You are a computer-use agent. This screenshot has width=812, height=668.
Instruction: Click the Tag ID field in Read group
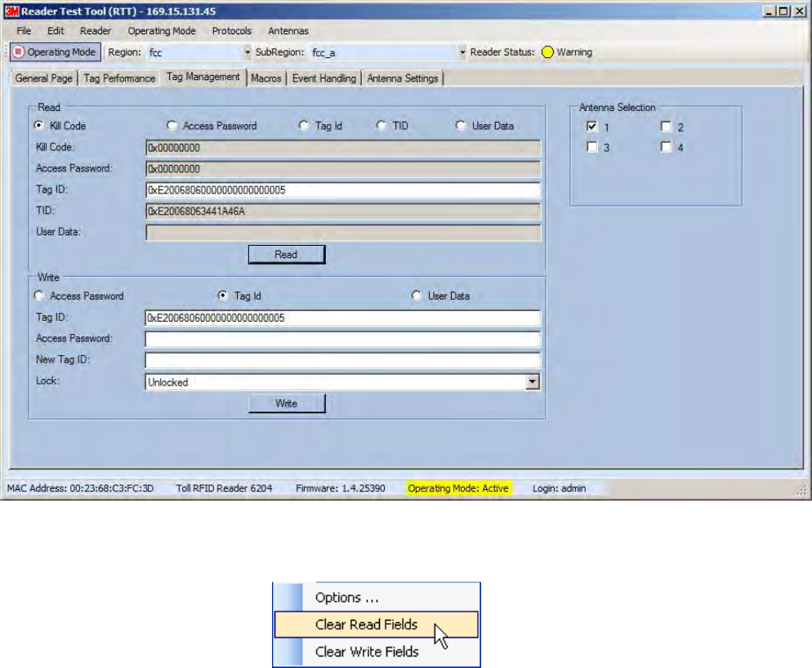[343, 190]
